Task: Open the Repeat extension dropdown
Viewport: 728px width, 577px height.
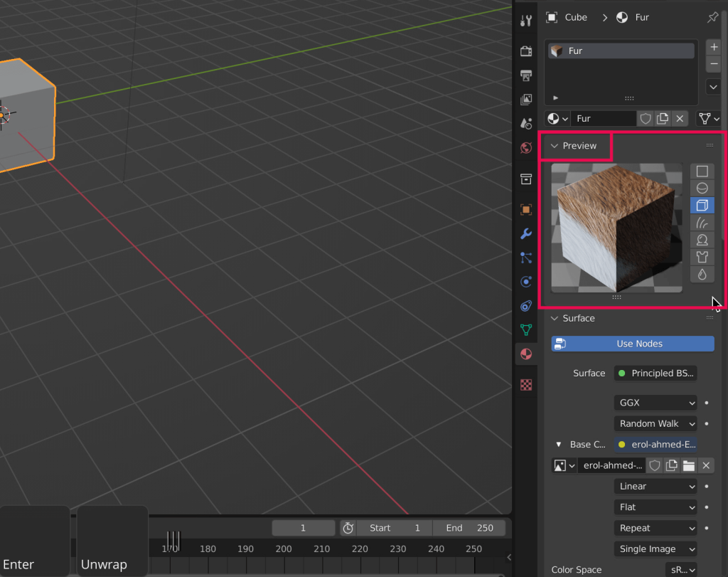Action: (x=655, y=528)
